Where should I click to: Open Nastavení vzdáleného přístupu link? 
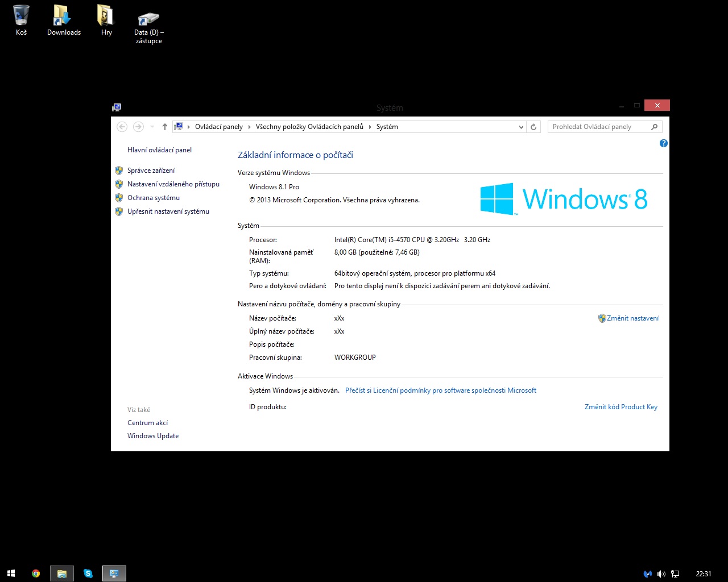173,184
